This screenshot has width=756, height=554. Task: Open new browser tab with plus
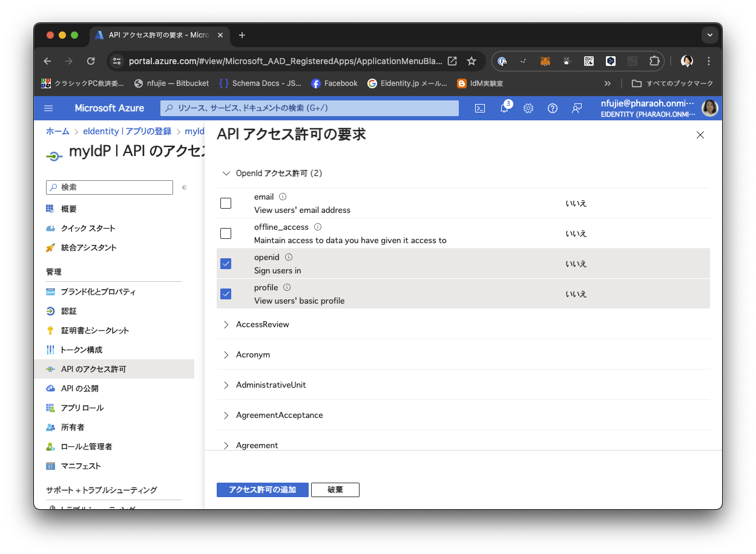(x=242, y=35)
